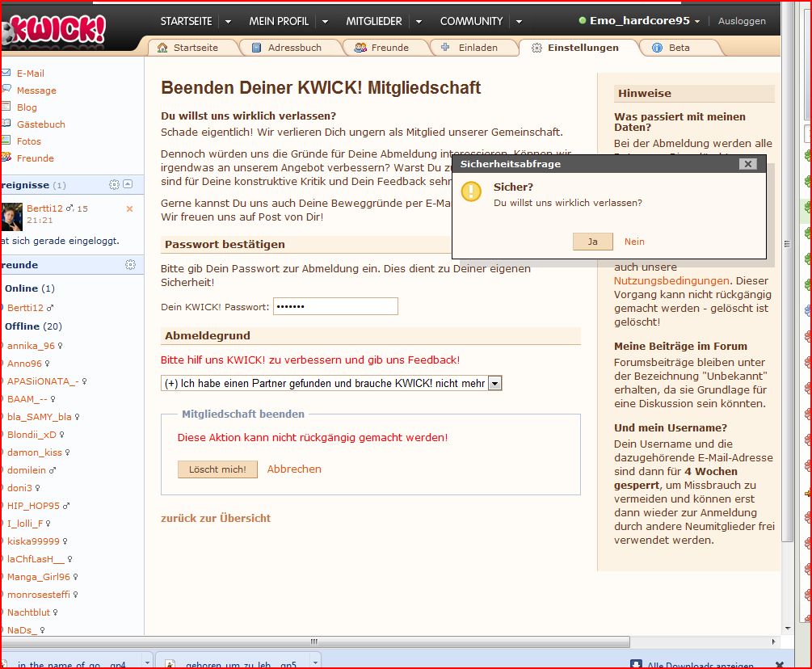Click the KWICK! logo

[x=54, y=29]
